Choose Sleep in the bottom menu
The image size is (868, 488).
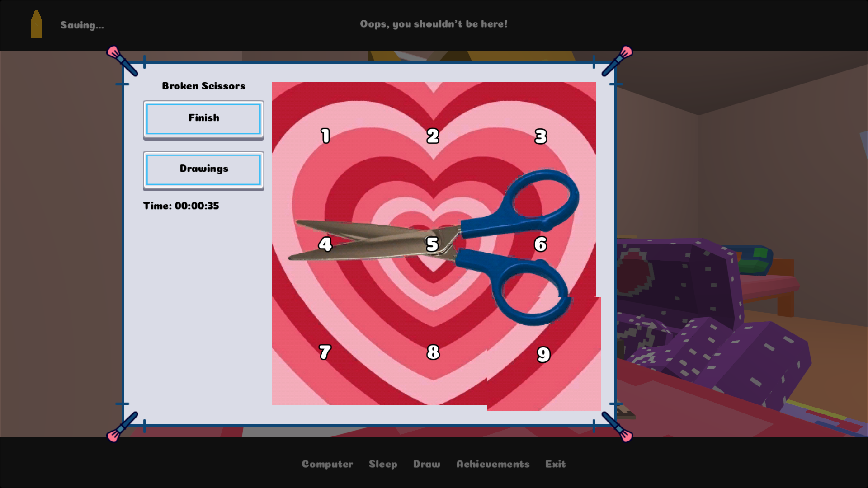pos(383,464)
